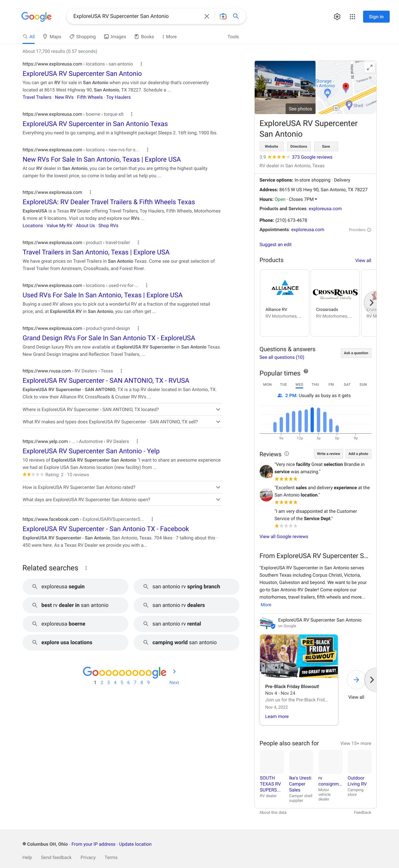Open the settings gear icon

[x=337, y=17]
